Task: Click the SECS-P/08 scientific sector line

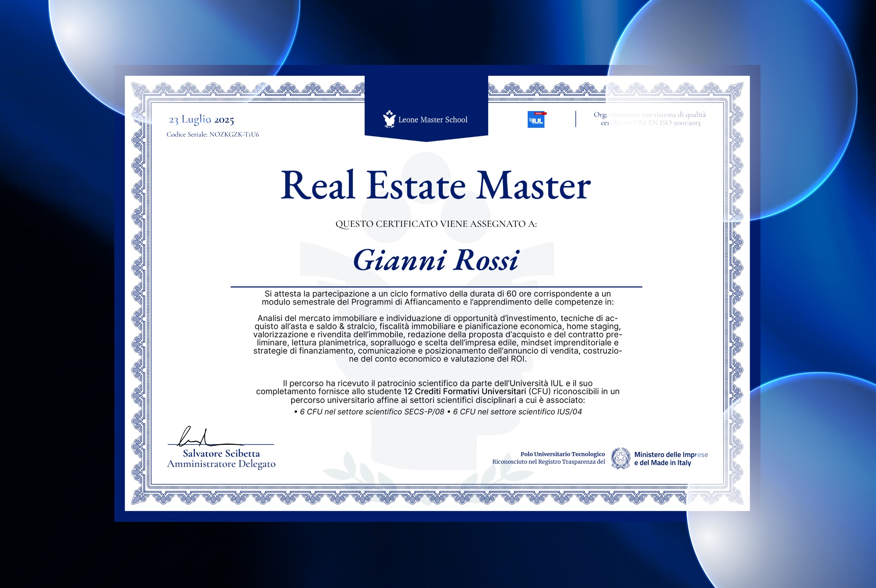Action: (369, 412)
